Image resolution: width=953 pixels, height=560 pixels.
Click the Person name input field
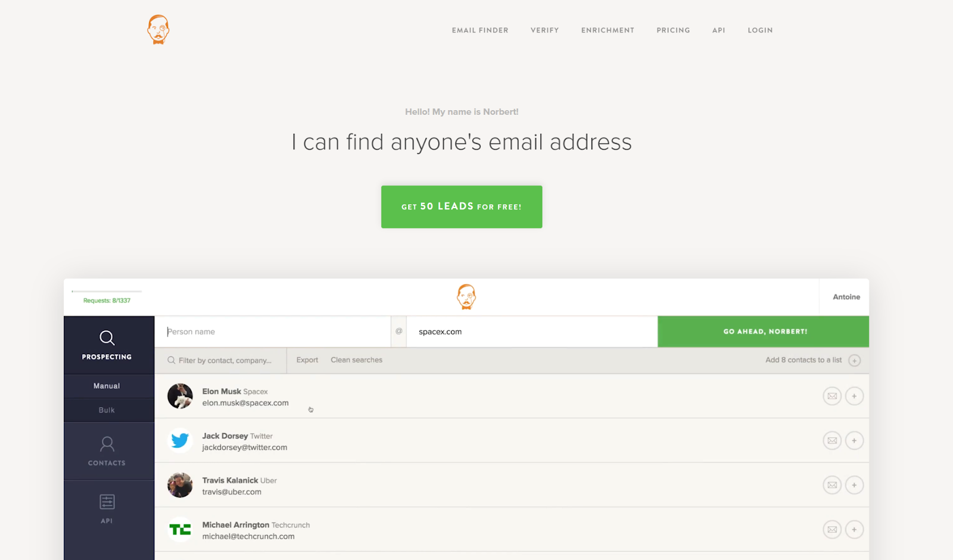tap(273, 331)
